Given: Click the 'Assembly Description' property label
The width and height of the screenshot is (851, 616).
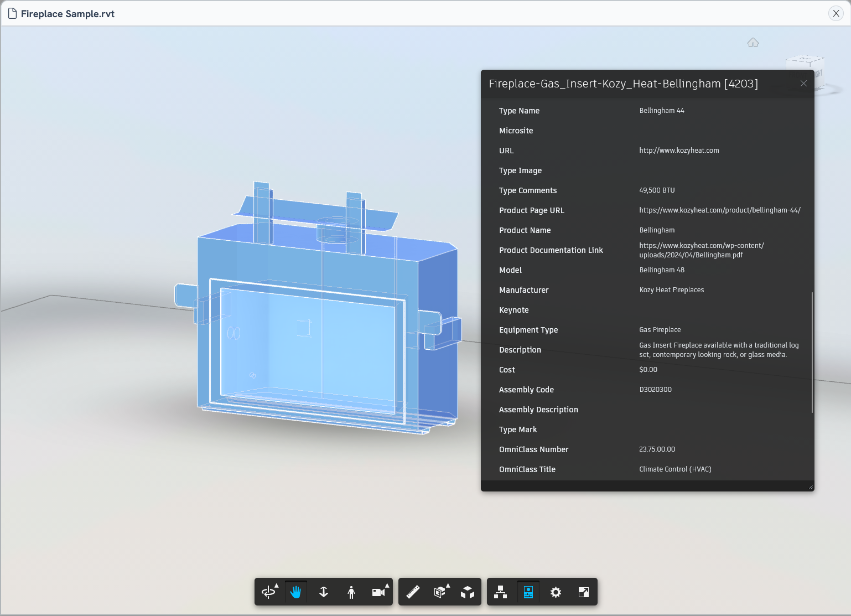Looking at the screenshot, I should 538,410.
